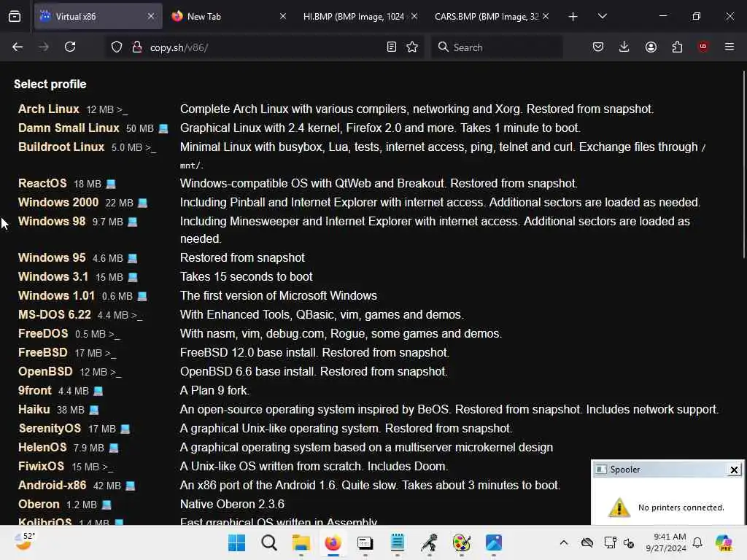Launch the HelenOS profile

coord(42,448)
